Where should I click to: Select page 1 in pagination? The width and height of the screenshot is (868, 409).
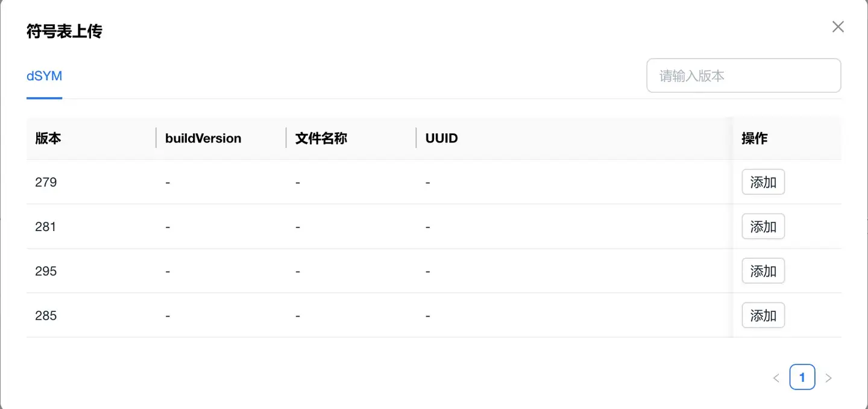coord(802,378)
